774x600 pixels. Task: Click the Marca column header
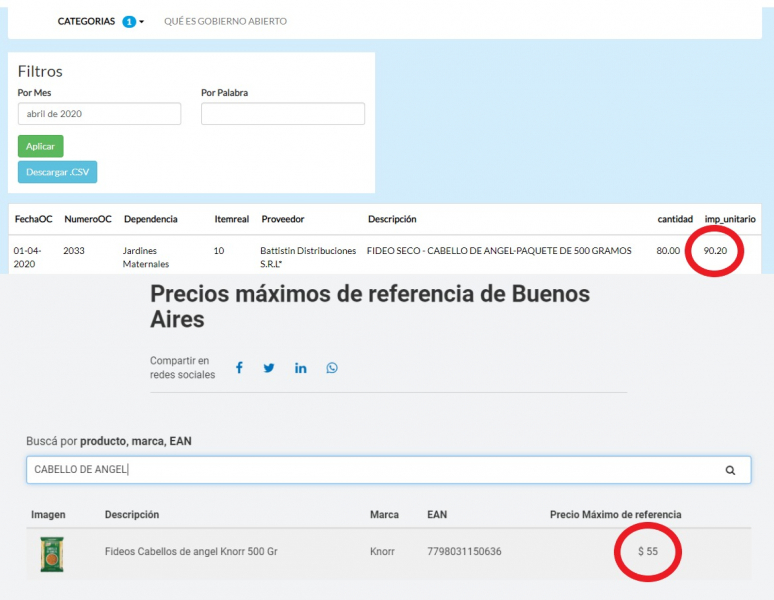tap(385, 515)
